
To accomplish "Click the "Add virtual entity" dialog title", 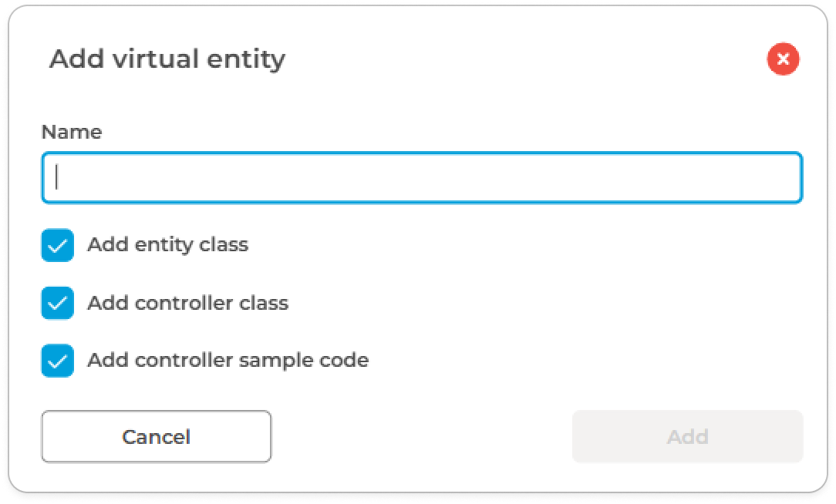I will [x=167, y=59].
